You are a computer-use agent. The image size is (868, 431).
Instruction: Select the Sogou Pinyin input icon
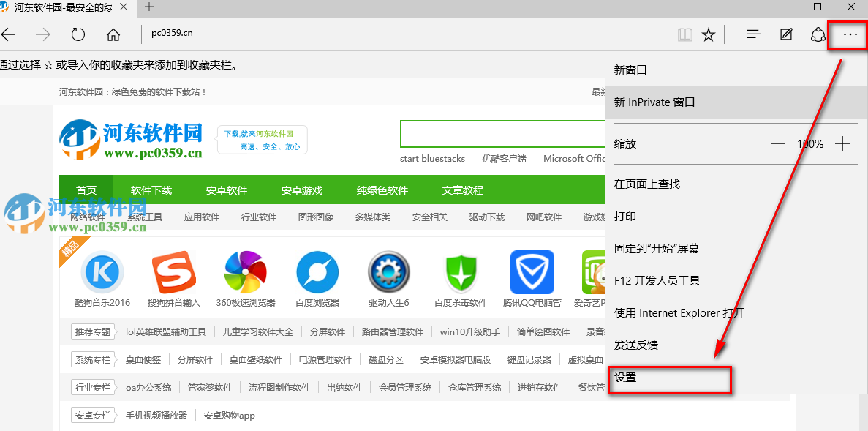point(173,272)
